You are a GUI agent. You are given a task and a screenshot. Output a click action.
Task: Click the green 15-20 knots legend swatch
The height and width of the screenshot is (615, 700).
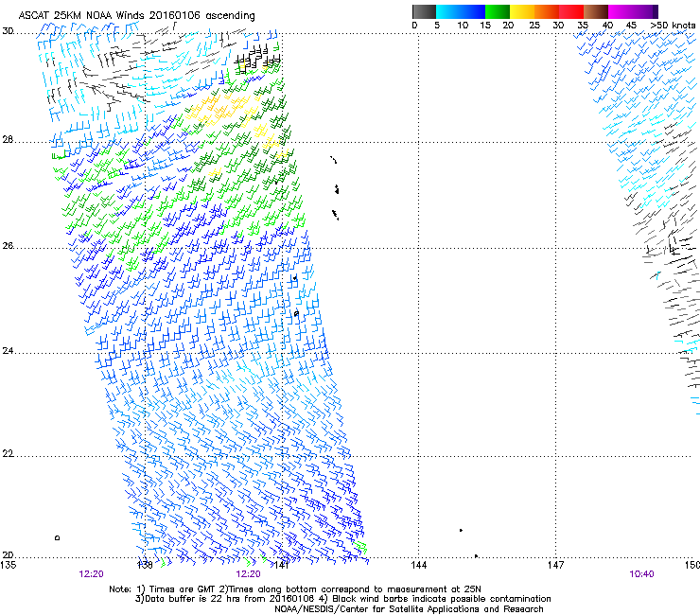coord(498,11)
